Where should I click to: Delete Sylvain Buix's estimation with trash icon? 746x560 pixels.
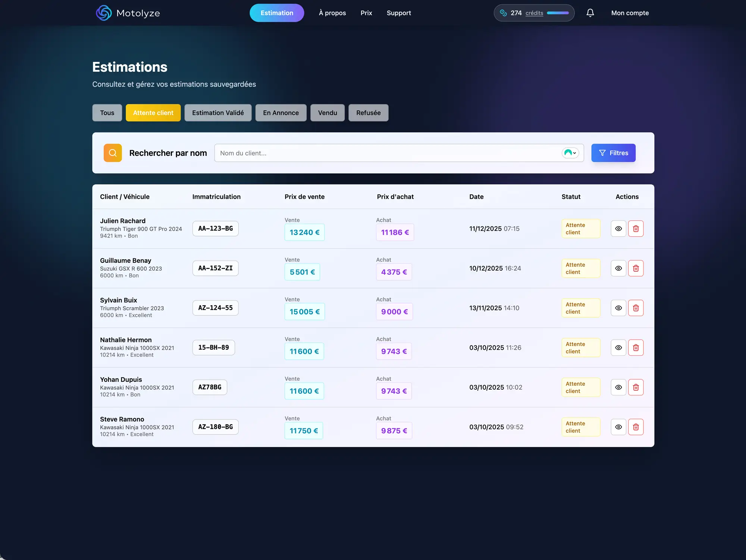point(636,308)
